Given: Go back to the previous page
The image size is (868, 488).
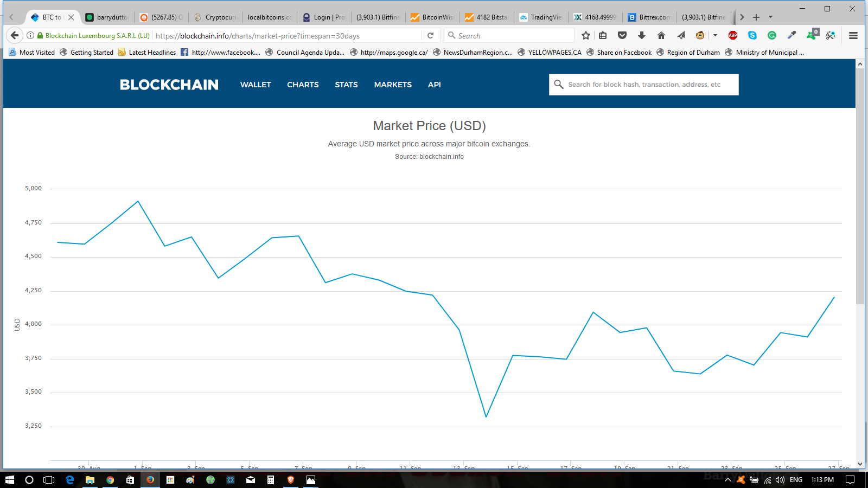Looking at the screenshot, I should click(15, 35).
